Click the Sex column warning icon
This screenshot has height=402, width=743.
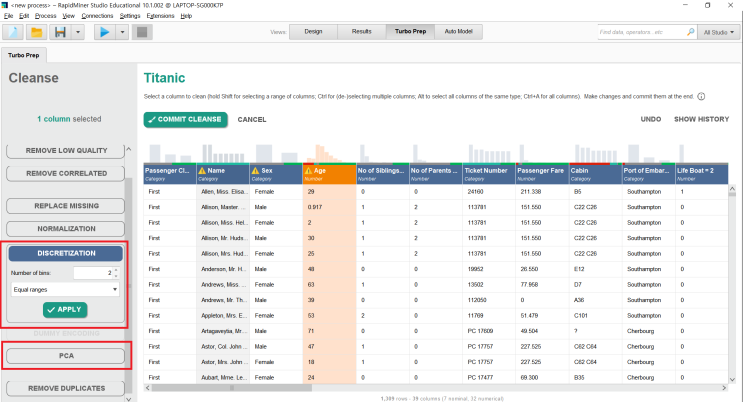pos(255,171)
